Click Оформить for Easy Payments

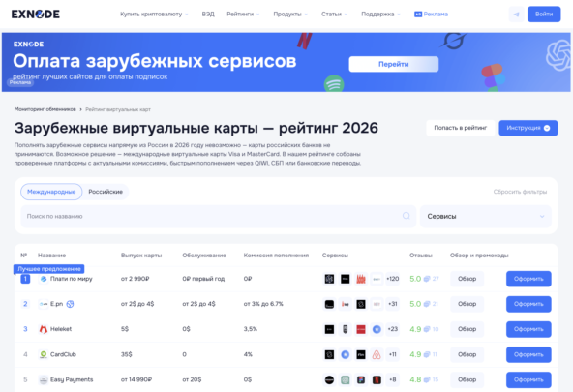[528, 379]
